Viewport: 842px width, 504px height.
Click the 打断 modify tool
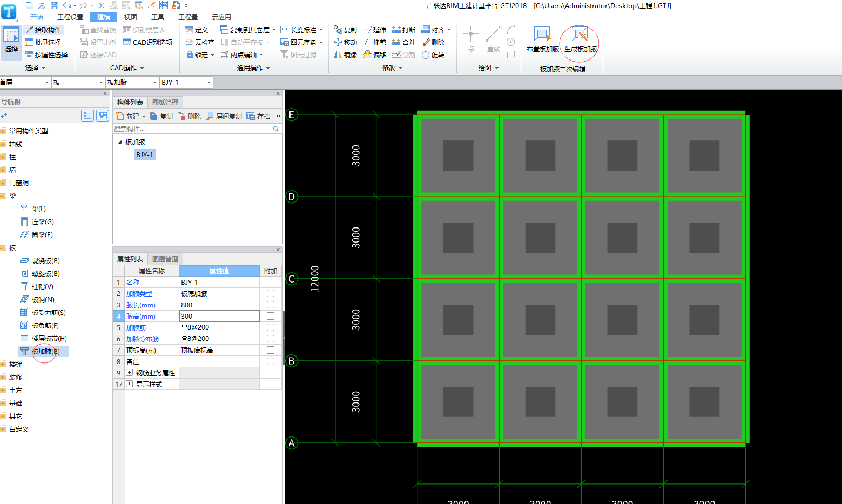(x=404, y=30)
